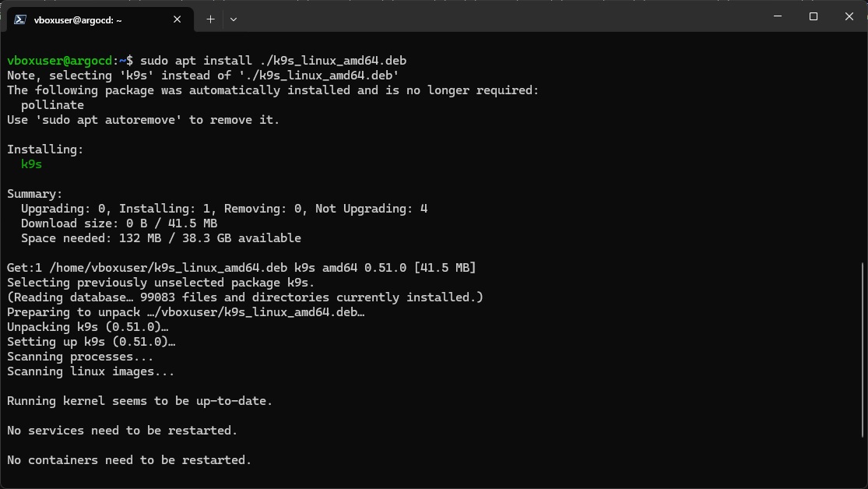The width and height of the screenshot is (868, 489).
Task: Maximize the terminal window
Action: tap(814, 16)
